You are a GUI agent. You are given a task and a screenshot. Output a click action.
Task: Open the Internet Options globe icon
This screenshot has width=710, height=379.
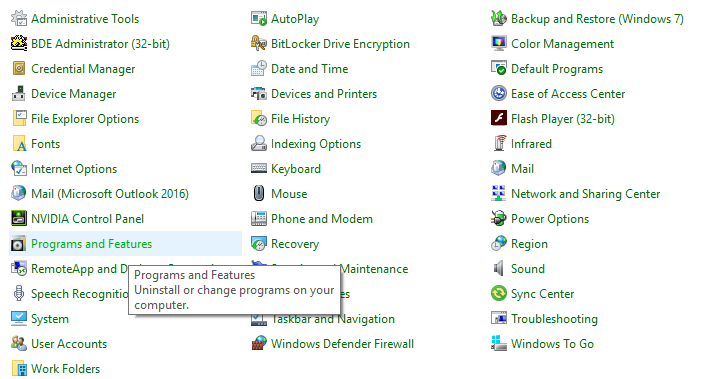tap(19, 168)
